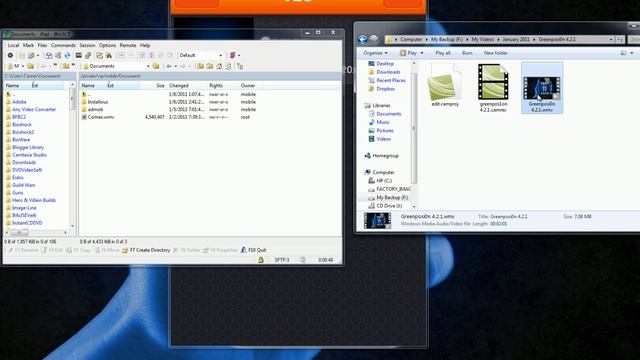Open the Files menu in WinSCP

(42, 45)
